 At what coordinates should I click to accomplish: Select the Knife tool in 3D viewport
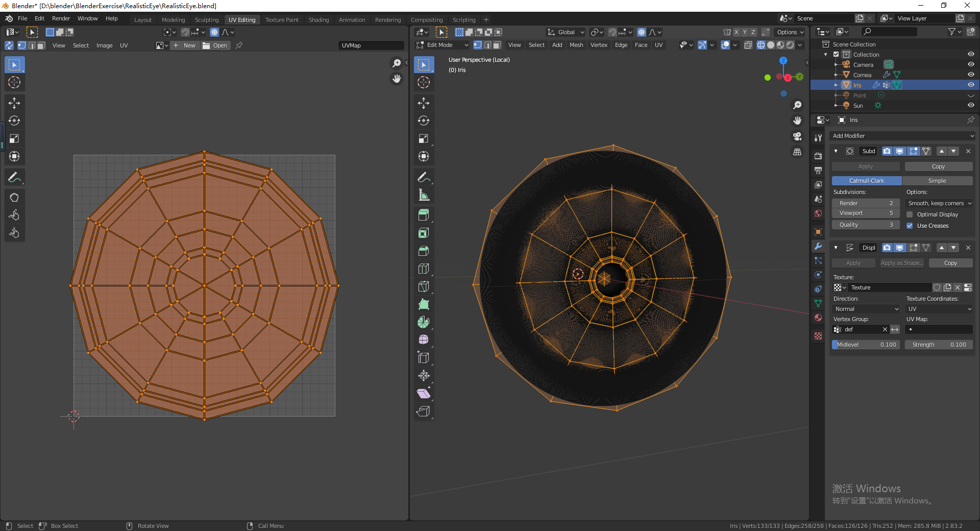point(424,286)
